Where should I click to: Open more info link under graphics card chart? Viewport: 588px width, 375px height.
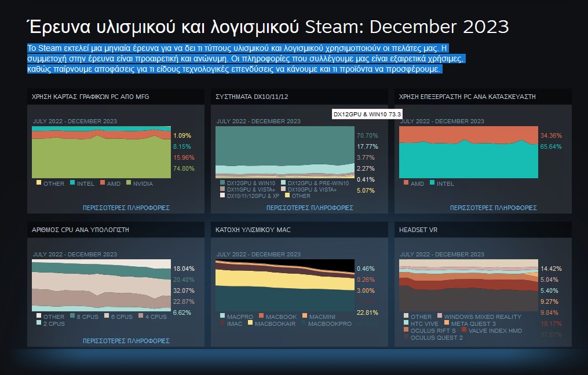(126, 208)
